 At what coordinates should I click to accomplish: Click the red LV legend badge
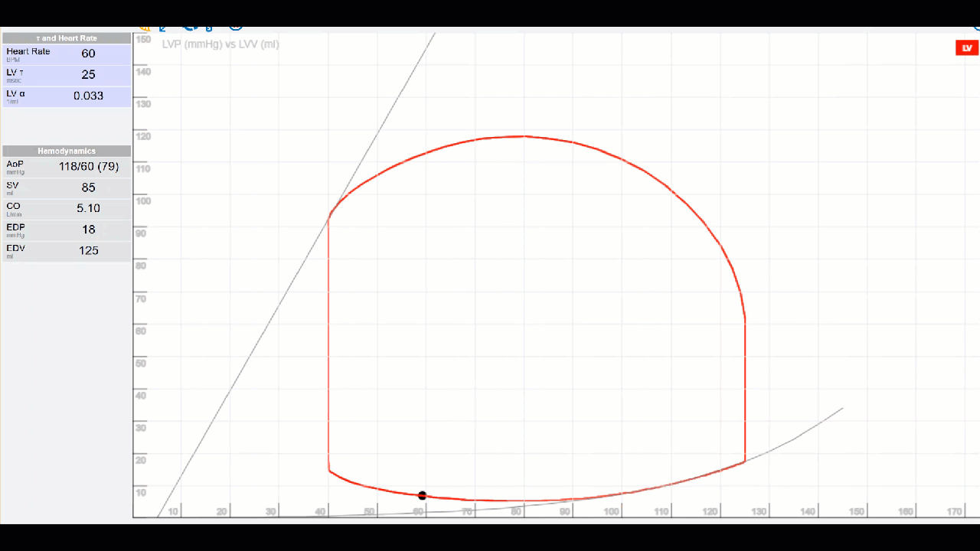click(967, 48)
